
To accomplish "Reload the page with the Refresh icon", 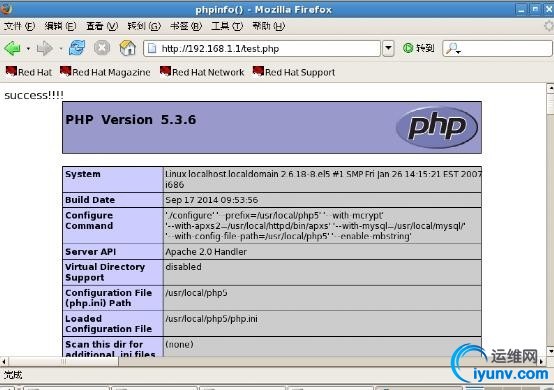I will [77, 47].
